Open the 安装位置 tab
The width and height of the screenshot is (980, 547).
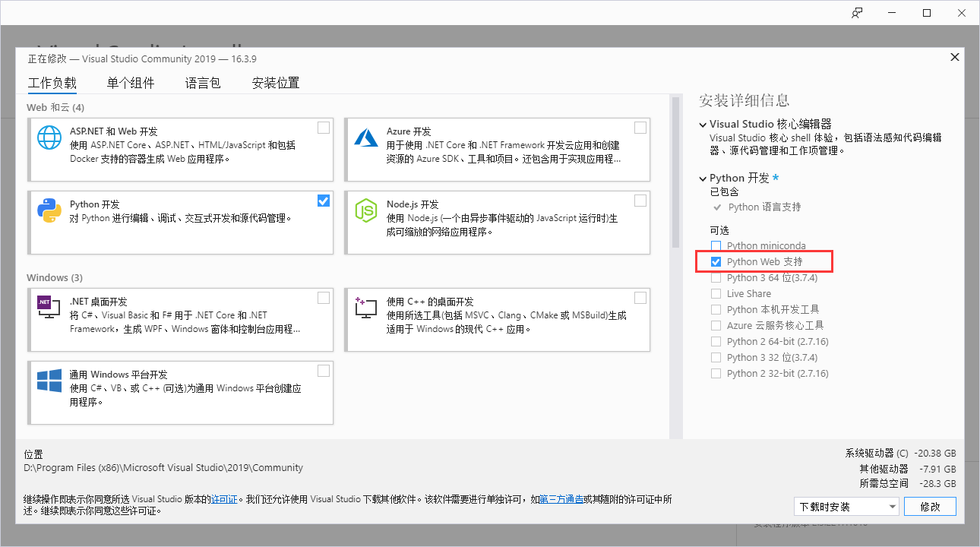pyautogui.click(x=276, y=84)
